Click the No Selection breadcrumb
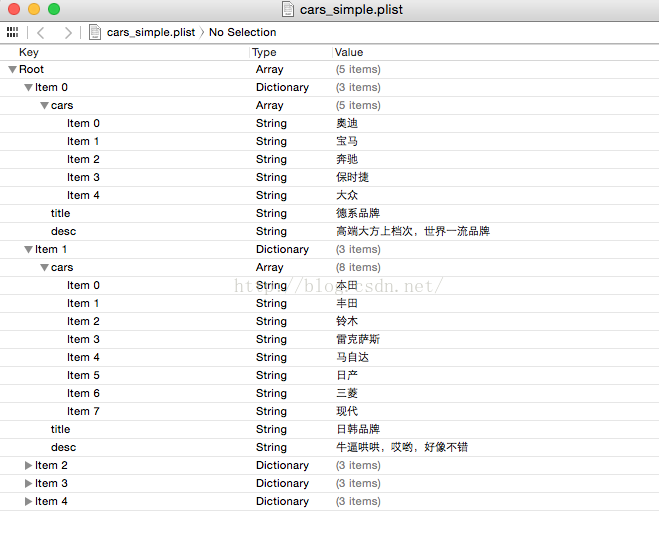 [x=243, y=32]
